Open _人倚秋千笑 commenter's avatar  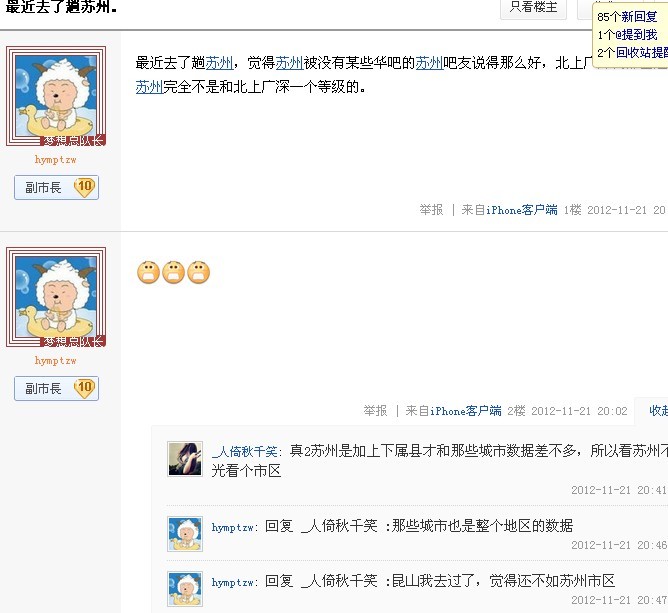coord(185,459)
